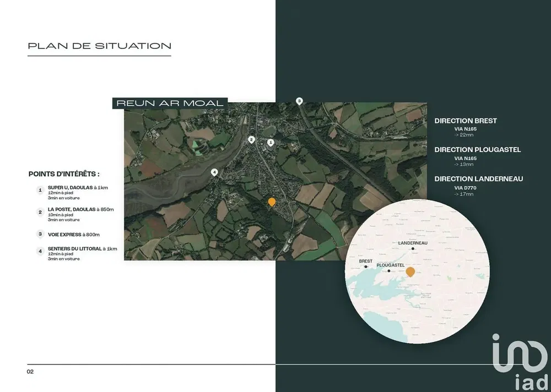The image size is (551, 392).
Task: Click the Plougastel dot on the circular map
Action: (x=389, y=271)
